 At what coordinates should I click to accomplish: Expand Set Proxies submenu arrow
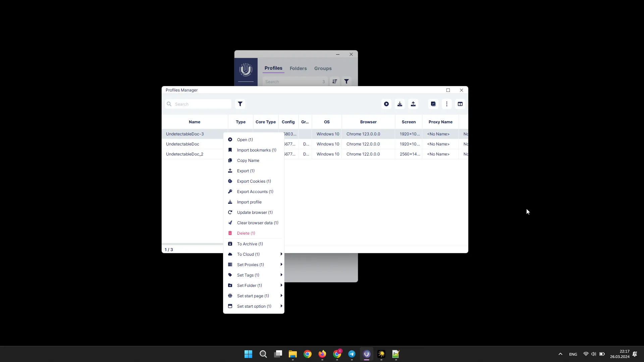coord(281,264)
